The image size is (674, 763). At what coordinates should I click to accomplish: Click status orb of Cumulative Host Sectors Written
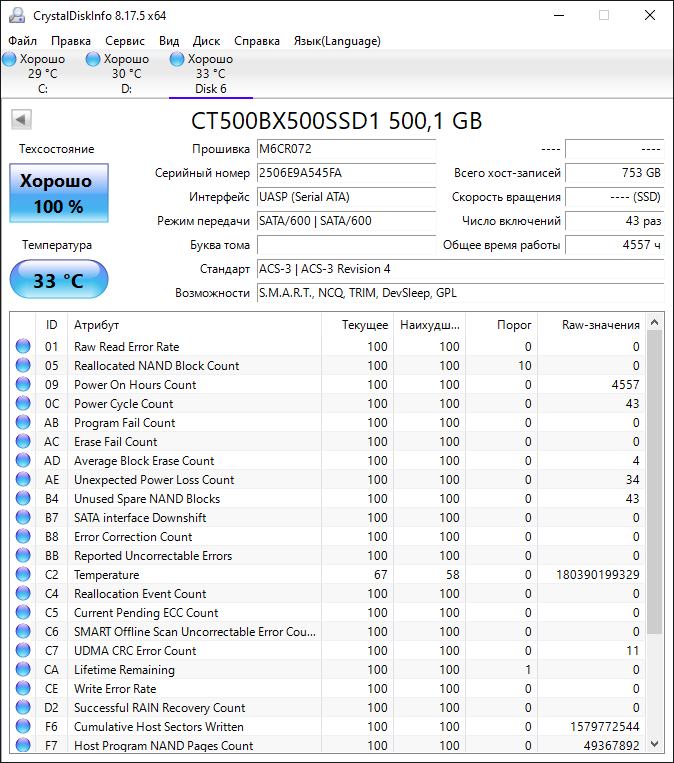23,726
